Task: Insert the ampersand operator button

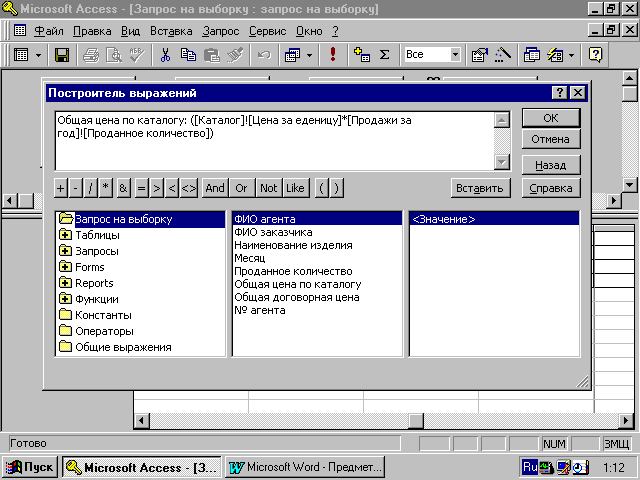Action: click(x=123, y=188)
